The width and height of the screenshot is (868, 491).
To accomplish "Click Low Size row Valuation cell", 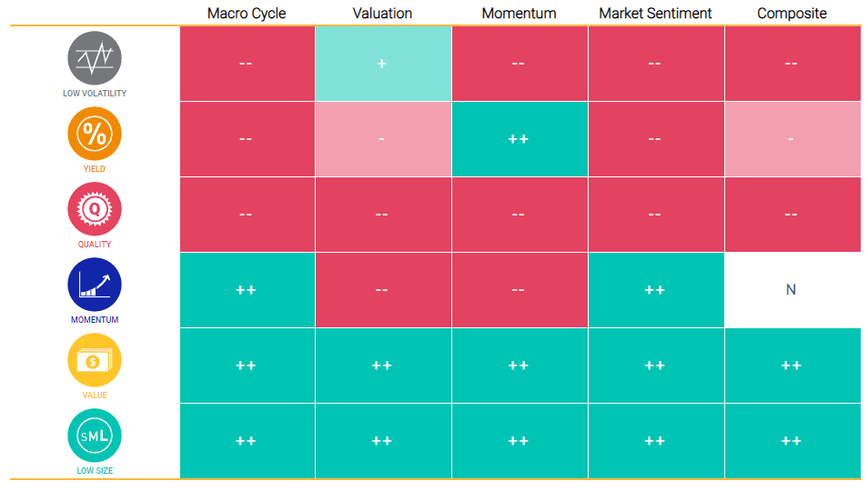I will [383, 441].
